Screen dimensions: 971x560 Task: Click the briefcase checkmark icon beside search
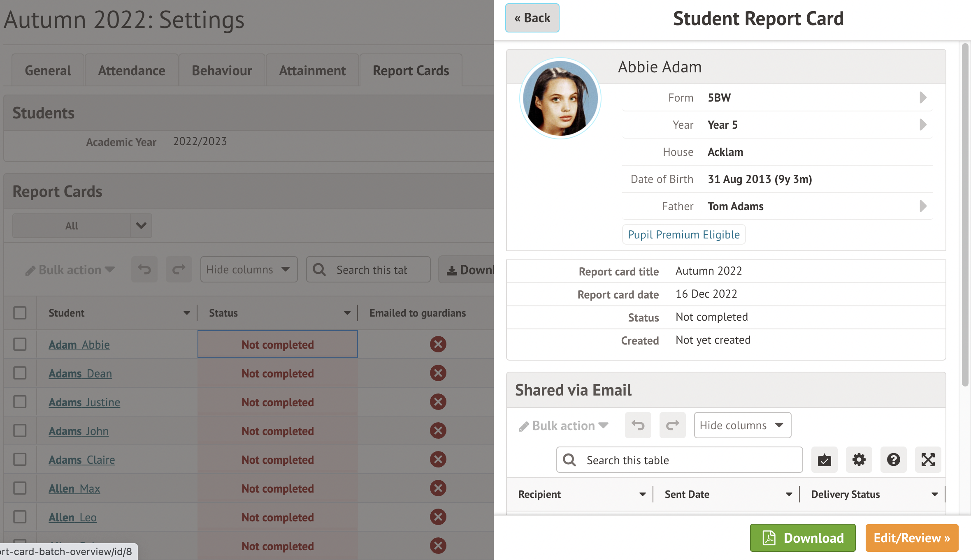pyautogui.click(x=824, y=460)
